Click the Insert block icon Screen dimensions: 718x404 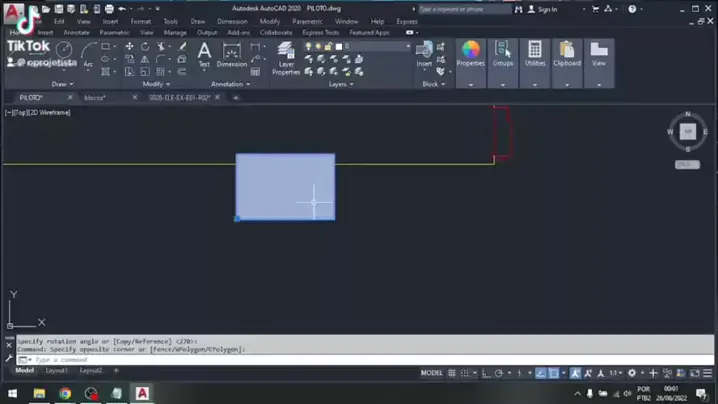424,54
